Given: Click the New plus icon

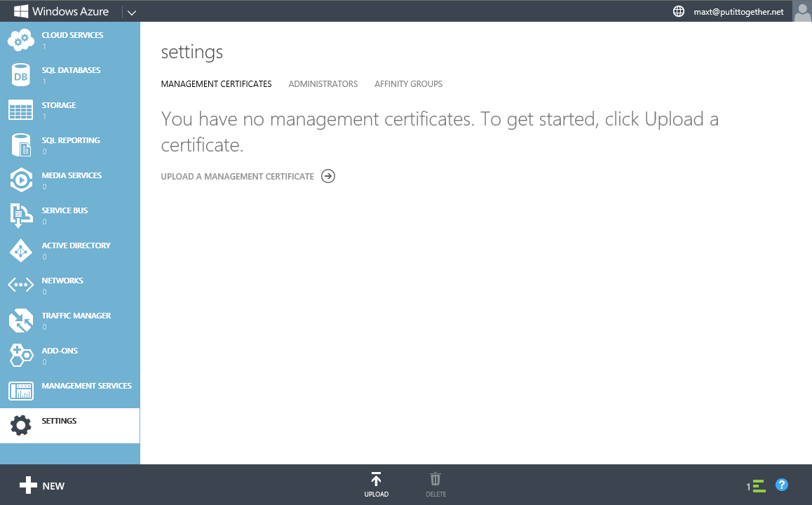Looking at the screenshot, I should (x=28, y=485).
